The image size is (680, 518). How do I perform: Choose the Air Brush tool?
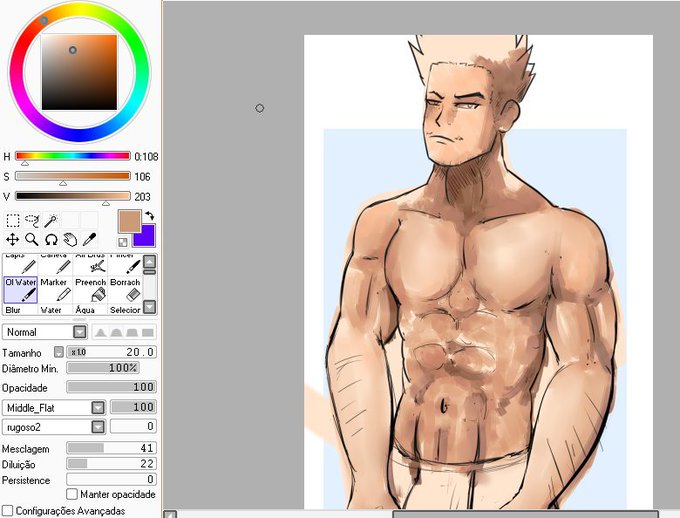pos(90,265)
